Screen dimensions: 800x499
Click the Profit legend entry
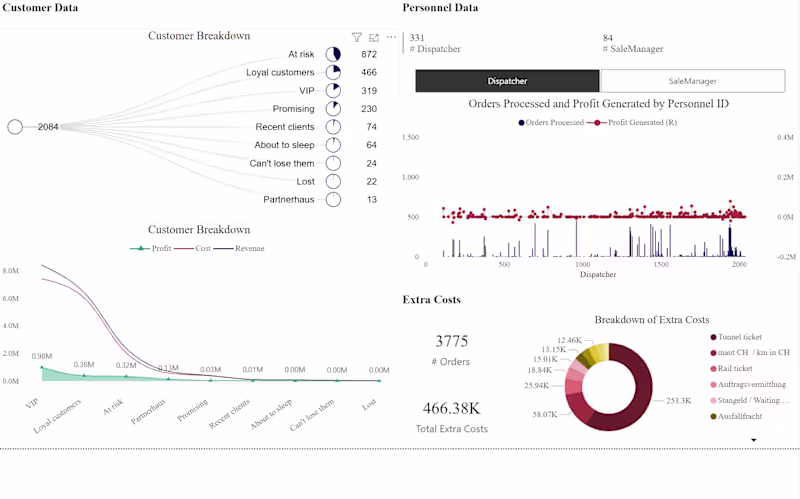[x=151, y=248]
